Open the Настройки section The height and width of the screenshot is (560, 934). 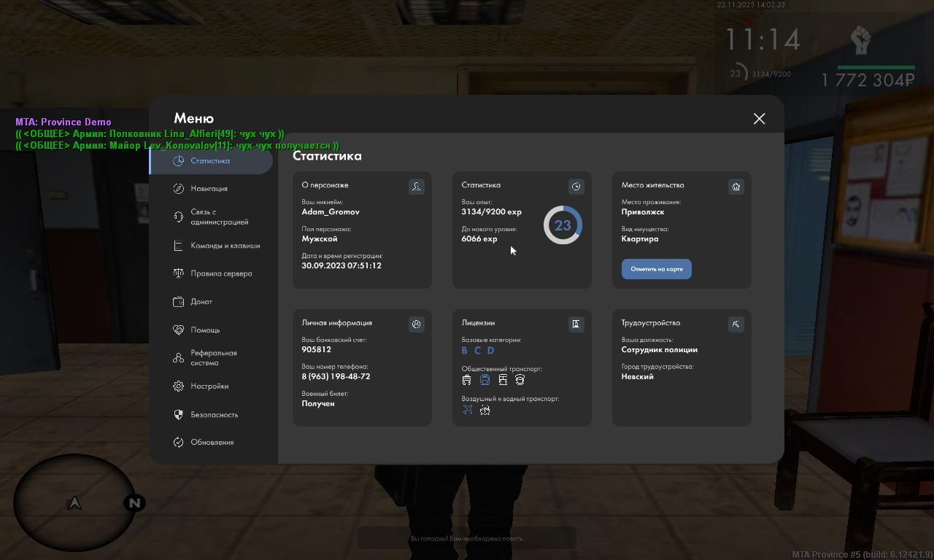[209, 386]
